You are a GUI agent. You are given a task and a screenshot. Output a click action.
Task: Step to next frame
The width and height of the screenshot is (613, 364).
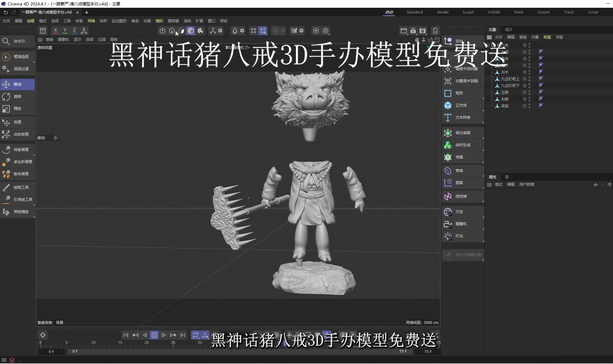163,335
